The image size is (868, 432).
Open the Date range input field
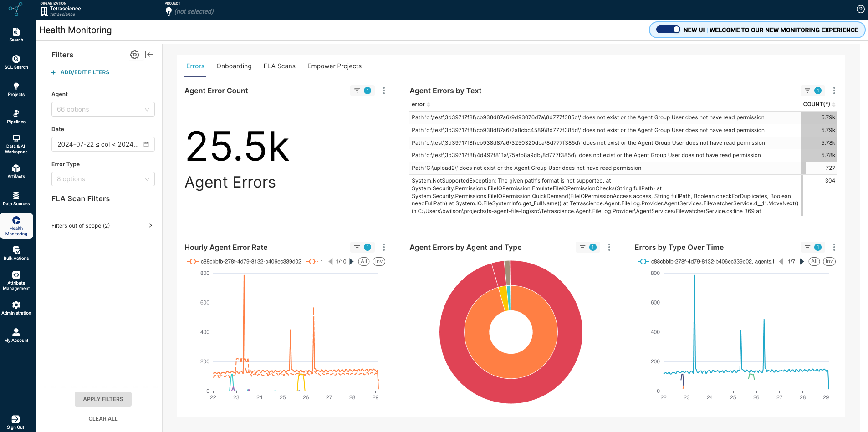coord(103,144)
